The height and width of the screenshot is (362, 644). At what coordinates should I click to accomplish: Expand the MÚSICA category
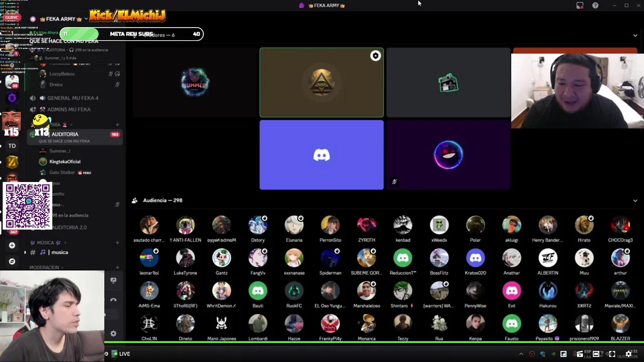49,243
